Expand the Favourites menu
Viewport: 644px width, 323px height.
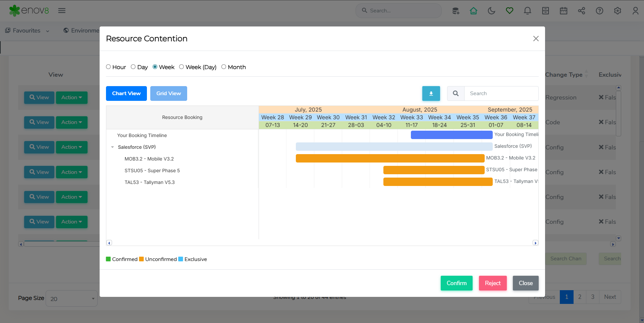(x=28, y=30)
